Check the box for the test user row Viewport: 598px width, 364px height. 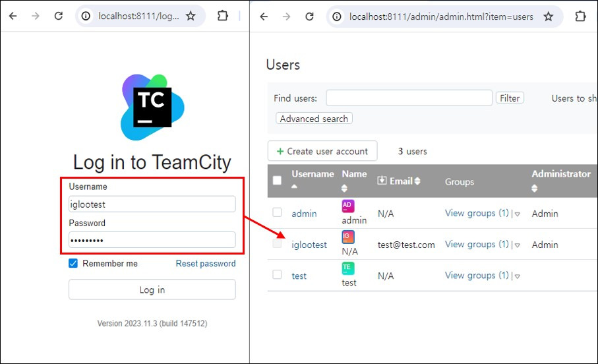(x=277, y=275)
